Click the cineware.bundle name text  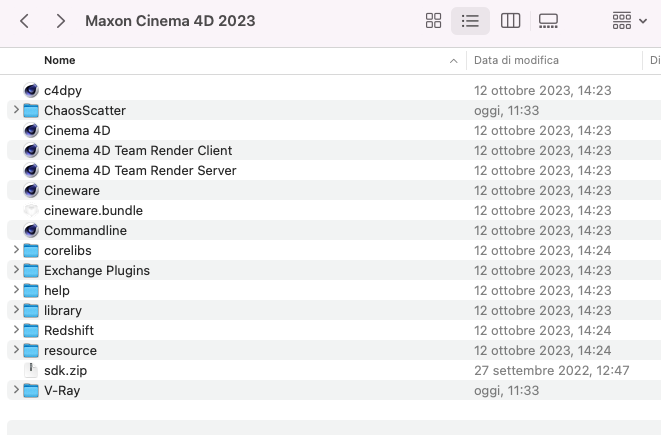click(93, 210)
